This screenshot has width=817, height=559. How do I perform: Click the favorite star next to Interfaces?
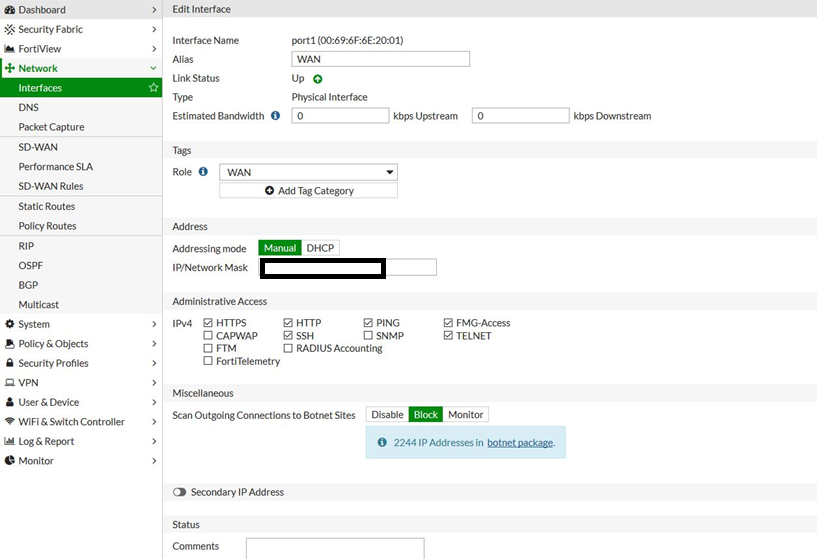pyautogui.click(x=153, y=88)
